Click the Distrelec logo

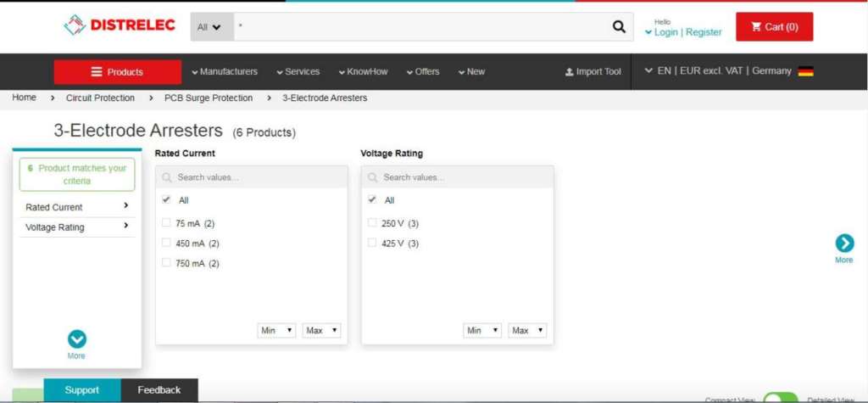click(x=119, y=25)
